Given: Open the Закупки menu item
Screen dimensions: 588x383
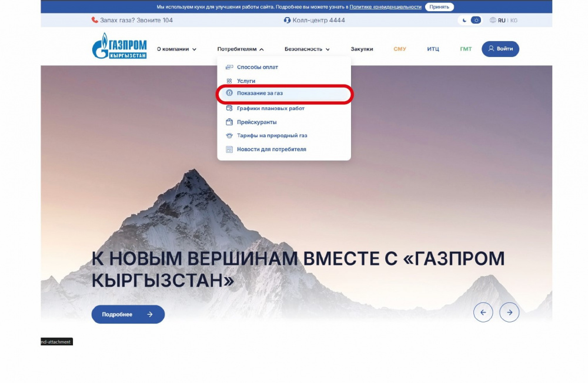Looking at the screenshot, I should [362, 49].
